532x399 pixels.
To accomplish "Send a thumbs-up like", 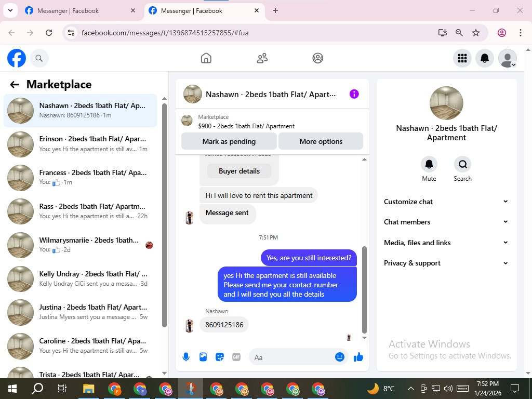I will pyautogui.click(x=358, y=357).
